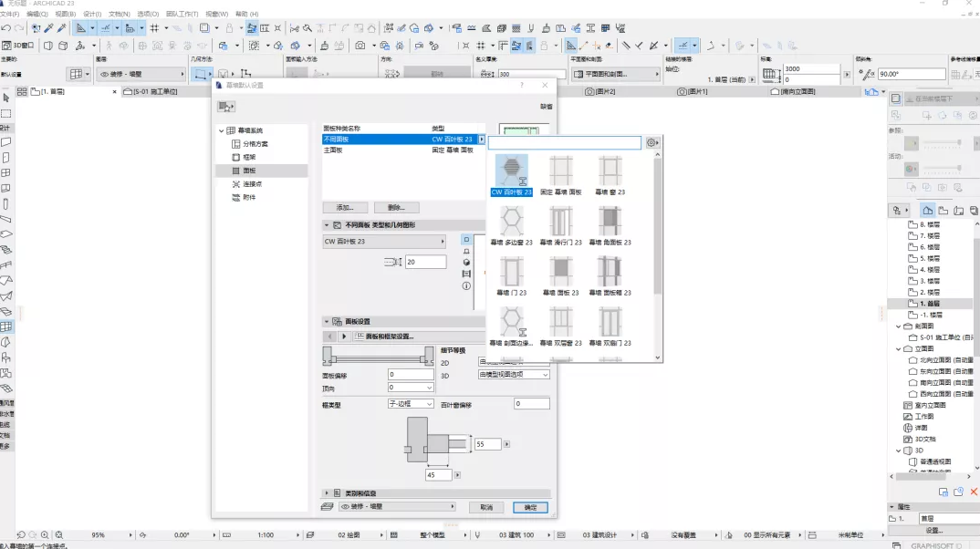Collapse the 幕墙系统 tree node
Image resolution: width=980 pixels, height=549 pixels.
pyautogui.click(x=221, y=130)
